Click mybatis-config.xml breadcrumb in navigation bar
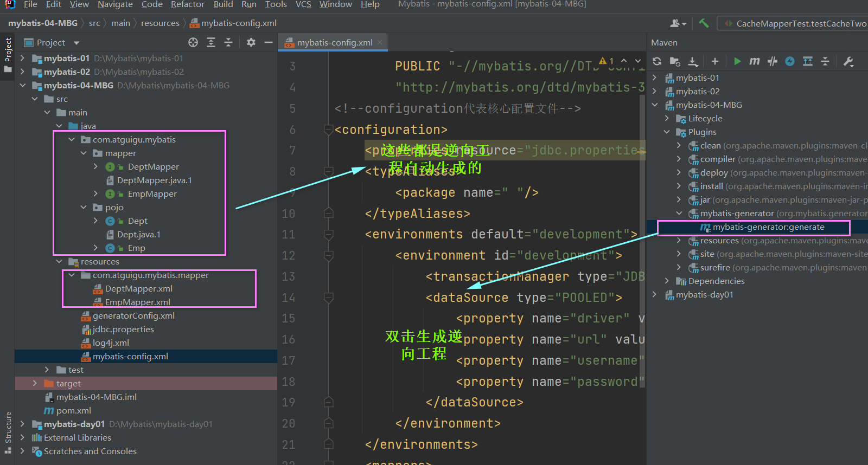This screenshot has height=465, width=868. tap(233, 23)
